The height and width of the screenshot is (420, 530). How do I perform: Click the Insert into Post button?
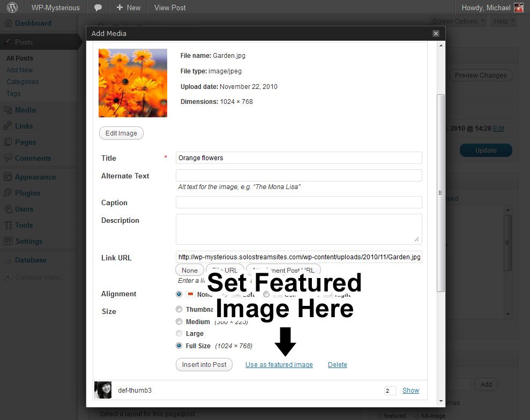(204, 365)
